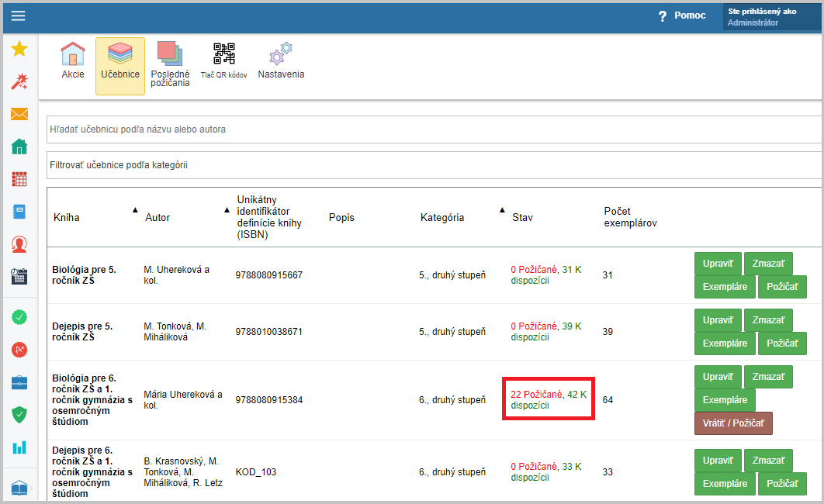Open the envelope messages icon
This screenshot has height=504, width=824.
pos(19,114)
